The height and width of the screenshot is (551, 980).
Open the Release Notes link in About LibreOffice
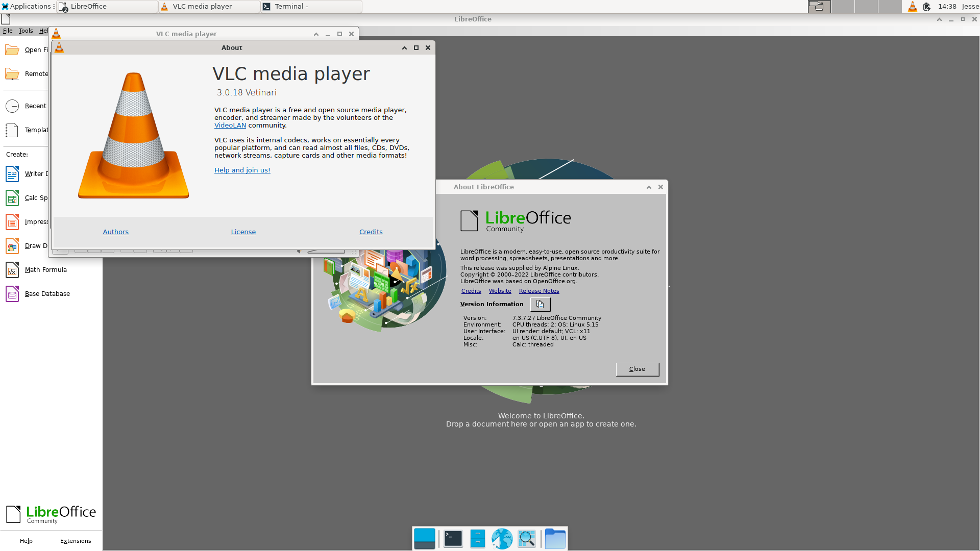[x=539, y=291]
